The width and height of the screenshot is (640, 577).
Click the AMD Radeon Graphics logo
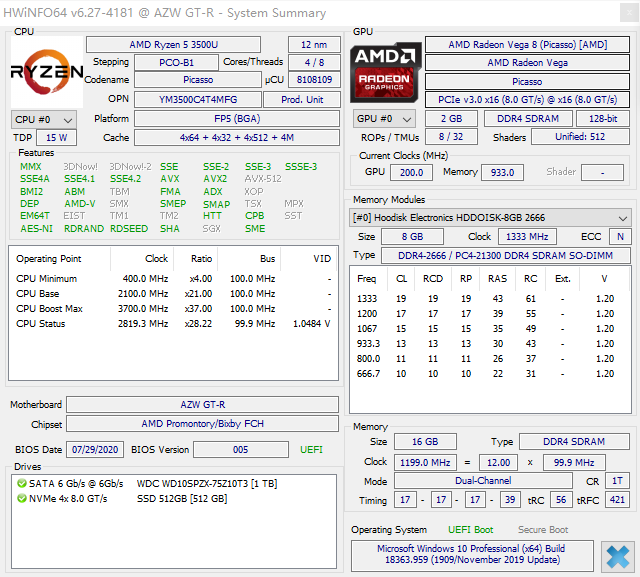click(x=385, y=72)
